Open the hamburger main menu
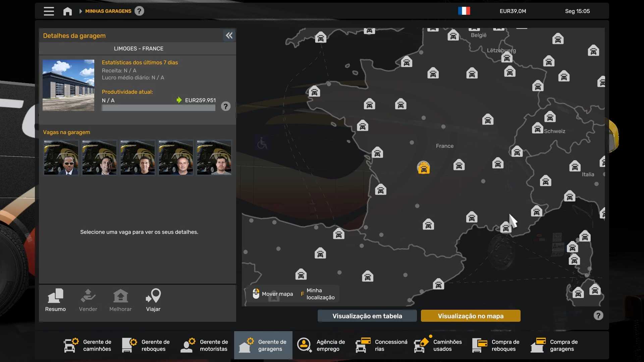The image size is (644, 362). pos(49,11)
